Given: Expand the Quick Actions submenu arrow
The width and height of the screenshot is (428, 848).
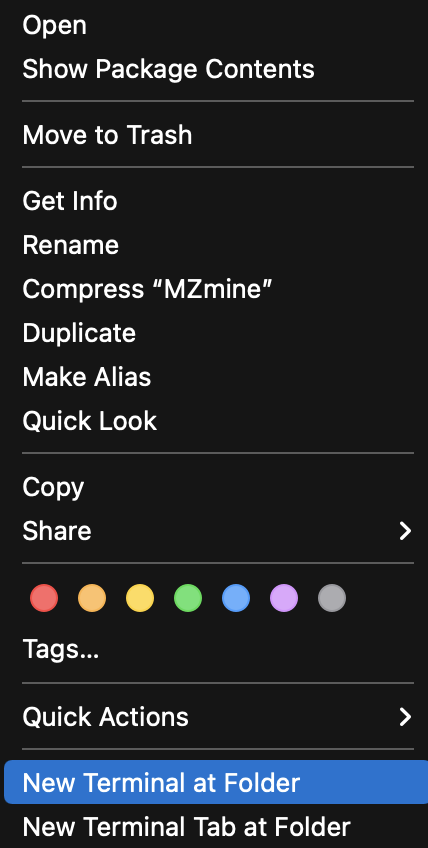Looking at the screenshot, I should tap(405, 717).
